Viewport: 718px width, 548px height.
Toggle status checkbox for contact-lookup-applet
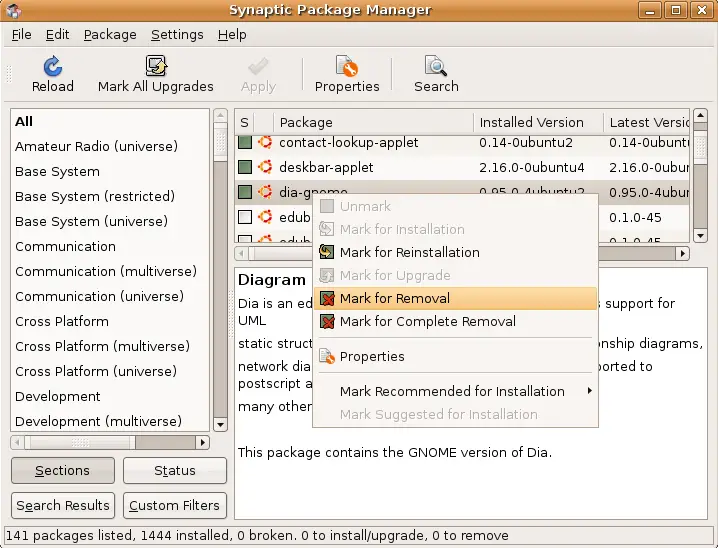[x=245, y=142]
